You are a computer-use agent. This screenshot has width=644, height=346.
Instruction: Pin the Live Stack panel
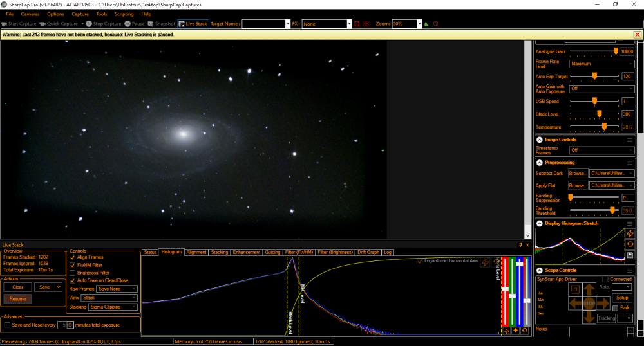click(x=520, y=245)
